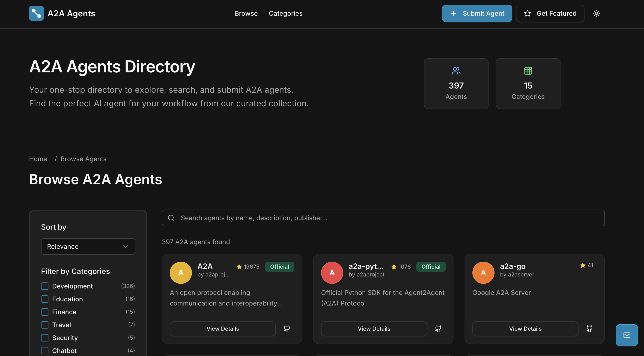The width and height of the screenshot is (644, 356).
Task: Tick the Finance filter checkbox
Action: pos(45,312)
